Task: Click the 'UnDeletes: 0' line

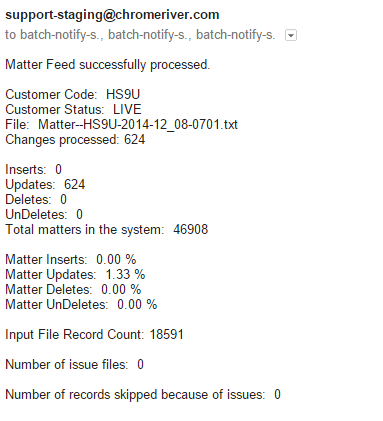Action: coord(44,215)
